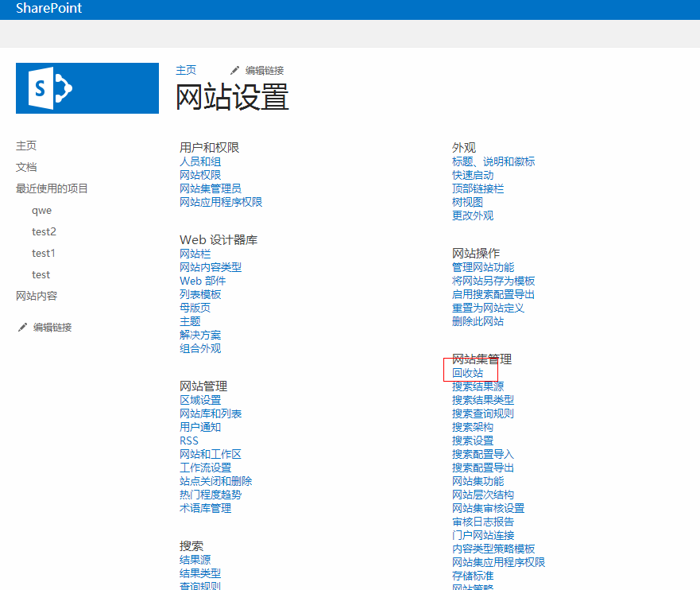Open 更改外观 link
Image resolution: width=700 pixels, height=590 pixels.
pos(473,215)
